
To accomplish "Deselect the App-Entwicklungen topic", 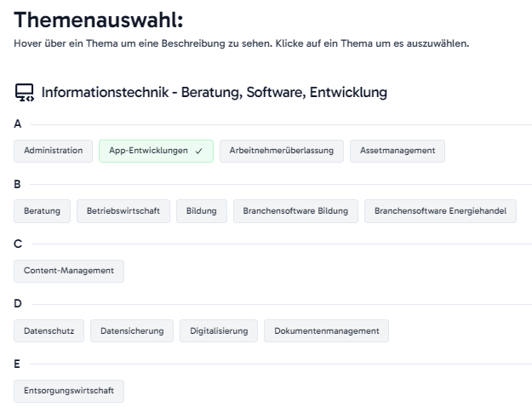I will coord(156,151).
